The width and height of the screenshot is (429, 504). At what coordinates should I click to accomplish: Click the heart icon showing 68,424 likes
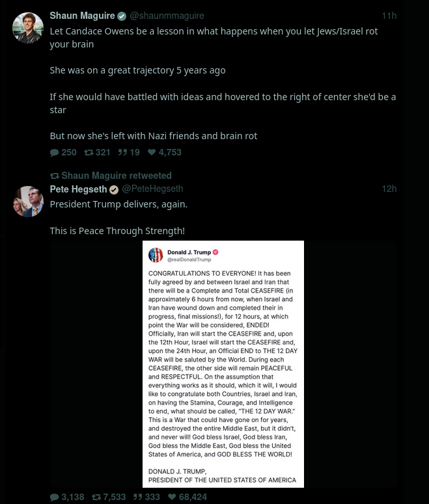172,497
